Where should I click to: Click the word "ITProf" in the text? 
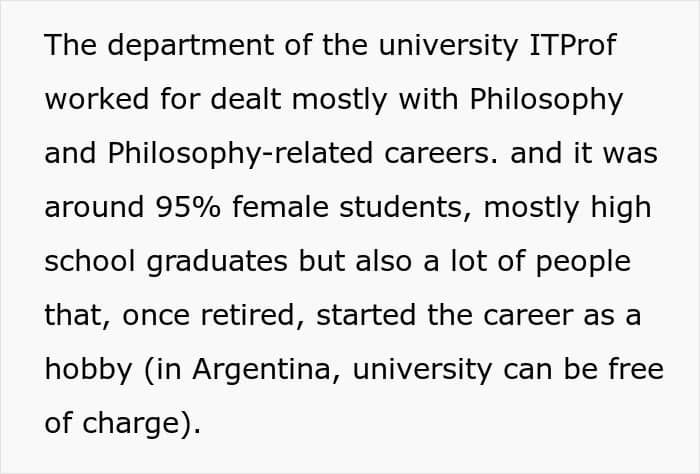[x=573, y=45]
